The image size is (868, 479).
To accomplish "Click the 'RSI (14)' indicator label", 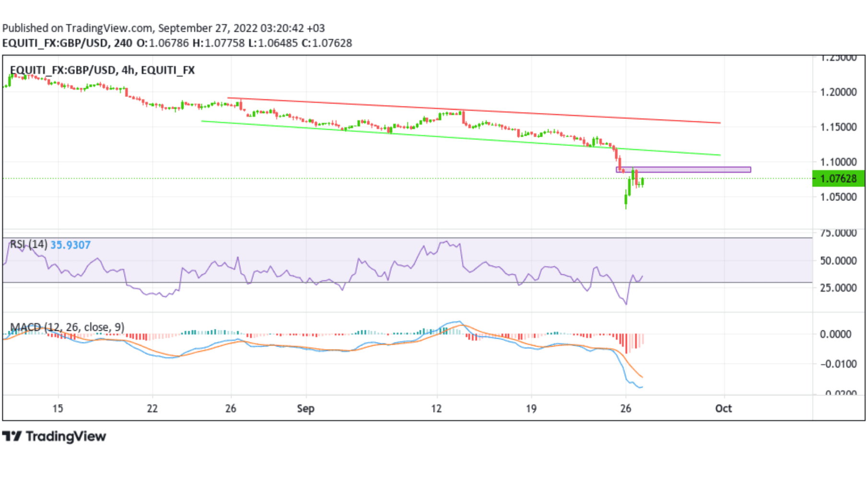I will point(28,245).
